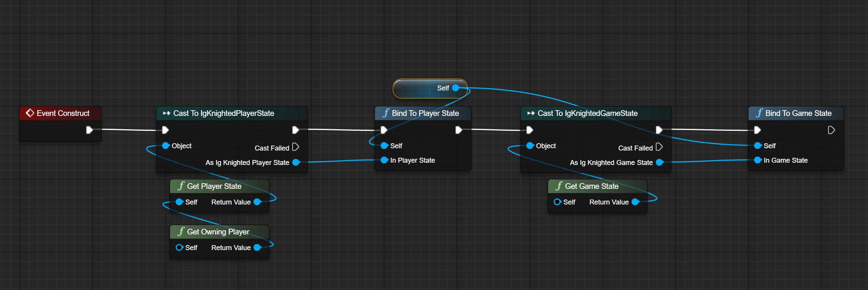Click the Self pin on Get Player State

point(180,202)
